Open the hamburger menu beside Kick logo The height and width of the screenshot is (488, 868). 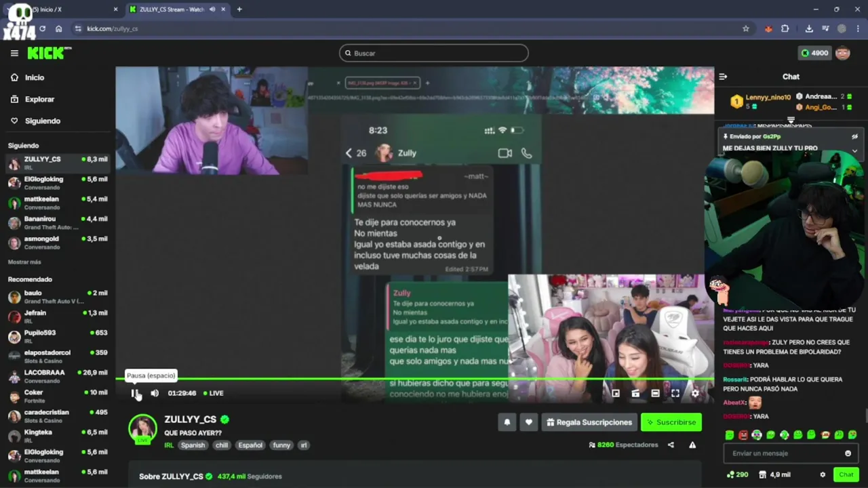pos(14,53)
